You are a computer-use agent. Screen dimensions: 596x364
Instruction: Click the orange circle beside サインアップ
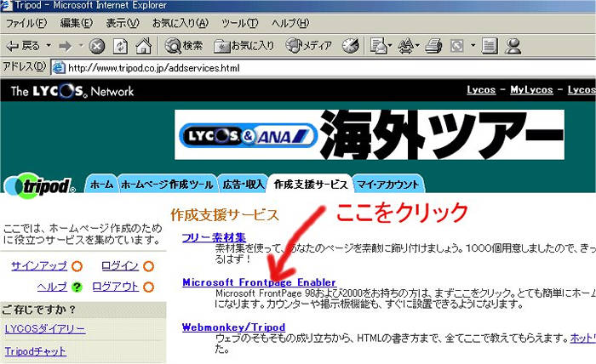click(77, 266)
